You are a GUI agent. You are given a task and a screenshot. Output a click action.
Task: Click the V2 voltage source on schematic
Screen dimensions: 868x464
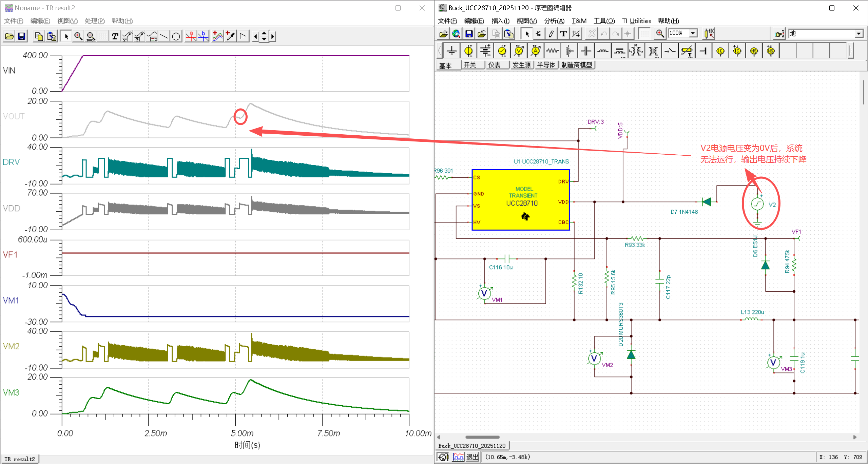pos(757,204)
